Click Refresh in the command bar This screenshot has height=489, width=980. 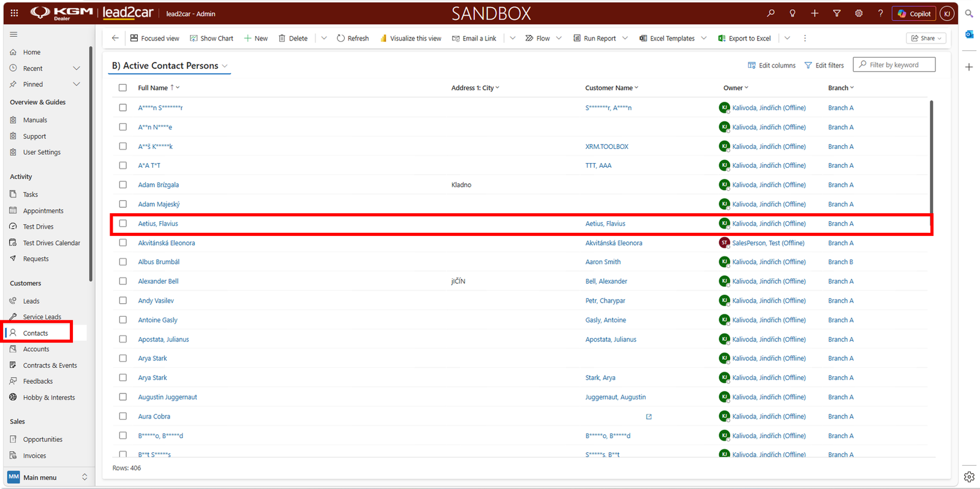pyautogui.click(x=353, y=38)
